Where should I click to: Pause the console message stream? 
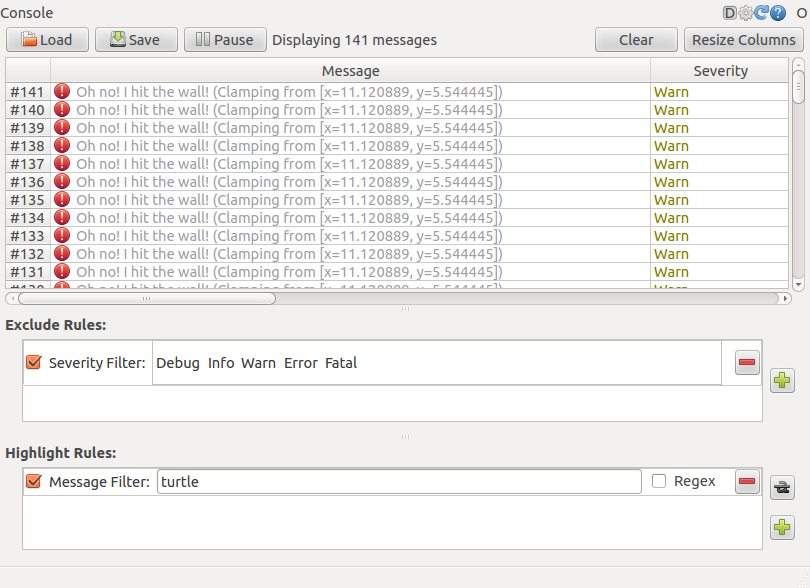coord(225,40)
